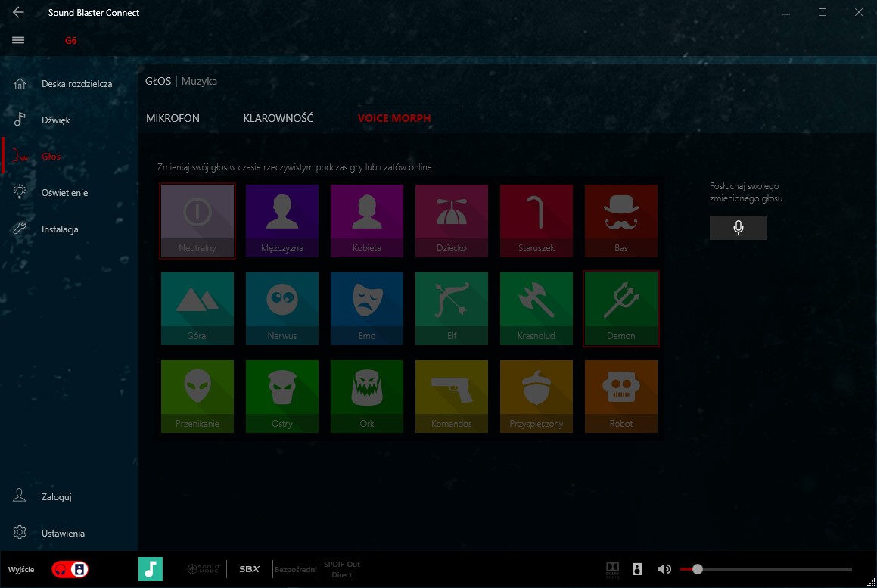Go back with the arrow button
Screen dimensions: 877x588
click(18, 12)
